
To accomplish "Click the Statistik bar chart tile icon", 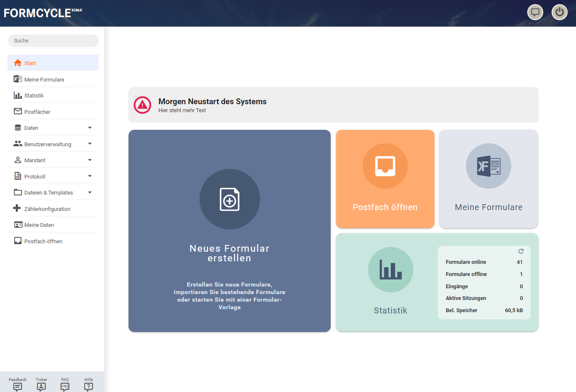I will (x=390, y=270).
